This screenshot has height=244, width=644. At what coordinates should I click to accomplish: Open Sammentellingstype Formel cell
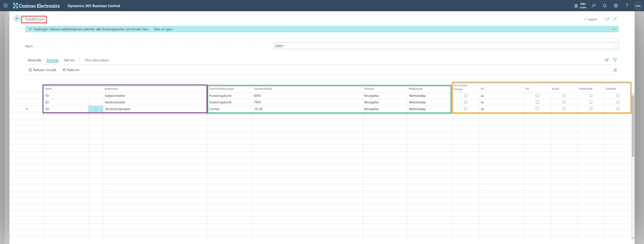tap(230, 109)
